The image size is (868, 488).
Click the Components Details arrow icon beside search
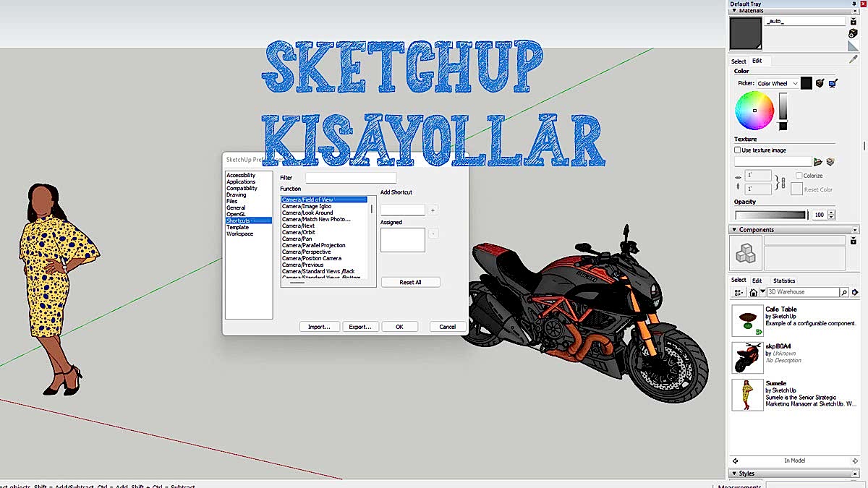[x=855, y=292]
